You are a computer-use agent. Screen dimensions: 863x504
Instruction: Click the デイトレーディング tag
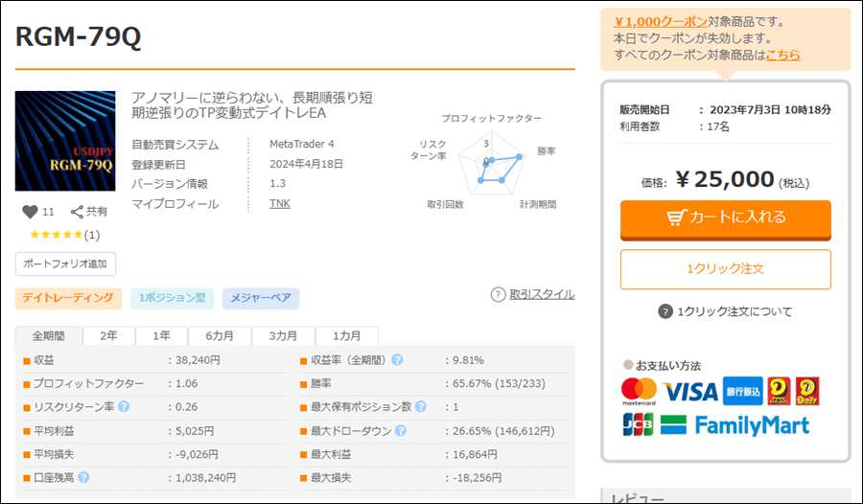tap(68, 298)
